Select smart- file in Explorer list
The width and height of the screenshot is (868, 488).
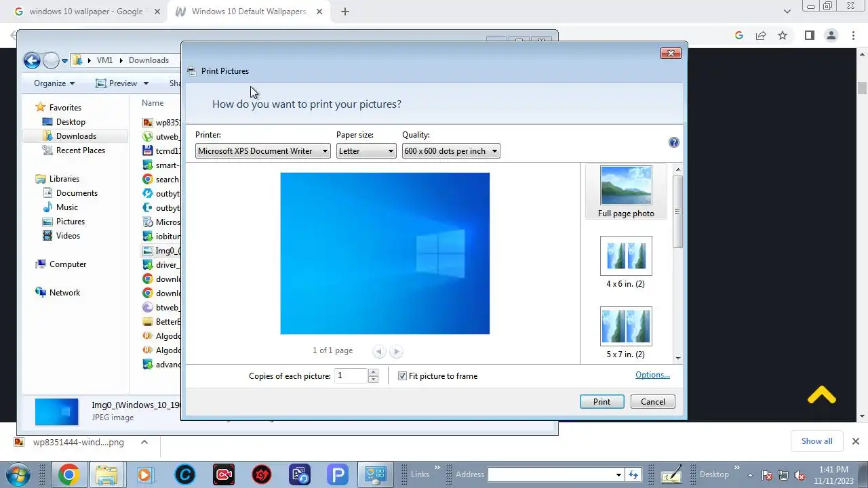(x=161, y=165)
